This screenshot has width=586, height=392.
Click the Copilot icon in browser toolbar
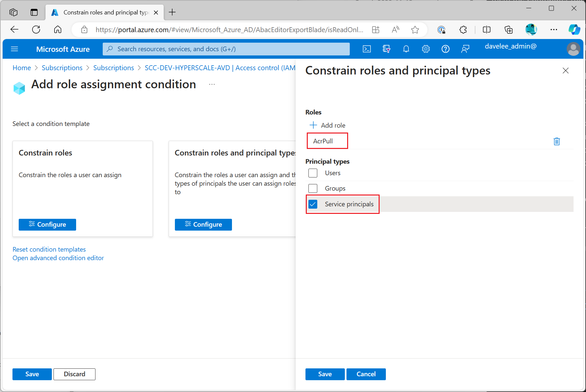pyautogui.click(x=574, y=30)
